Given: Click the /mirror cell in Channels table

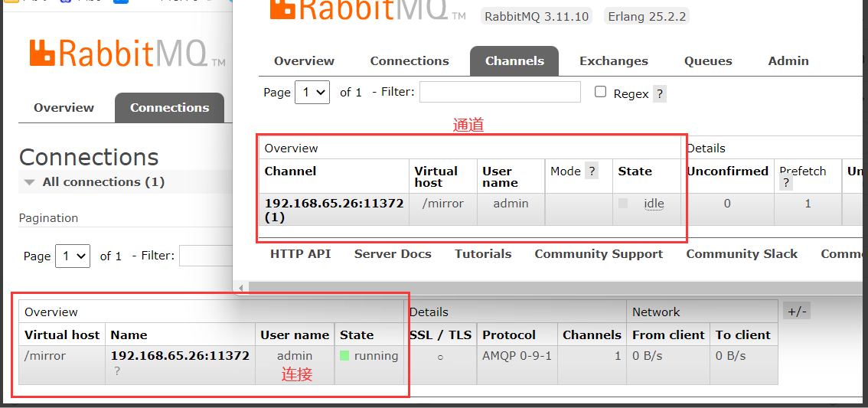Looking at the screenshot, I should pos(443,204).
